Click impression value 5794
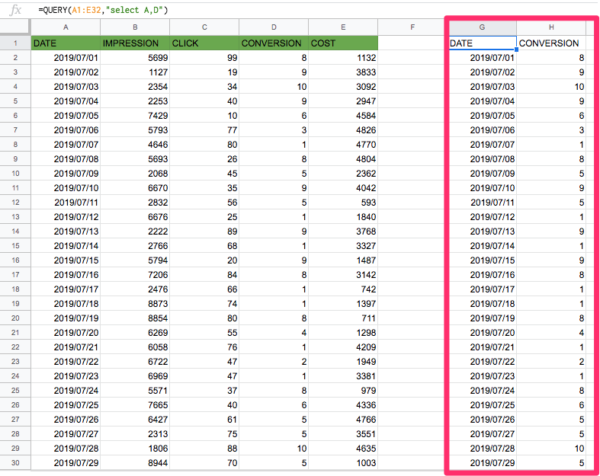Viewport: 600px width, 476px height. coord(135,260)
